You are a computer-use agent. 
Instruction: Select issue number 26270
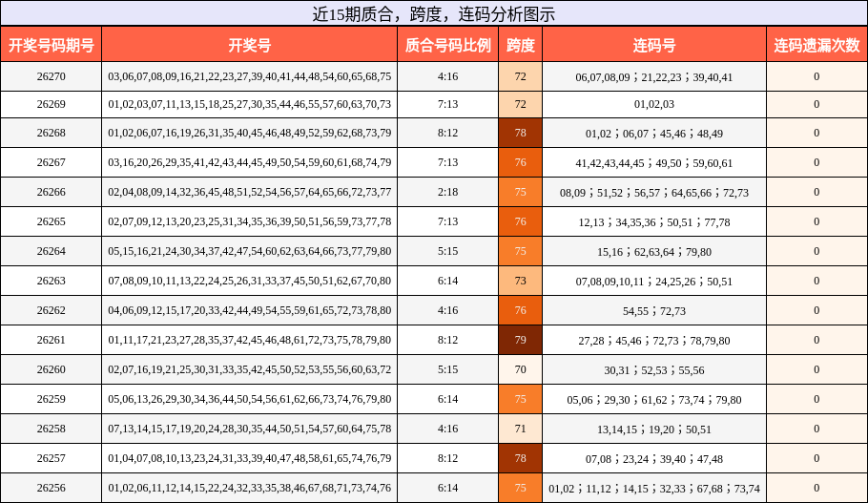click(x=51, y=76)
